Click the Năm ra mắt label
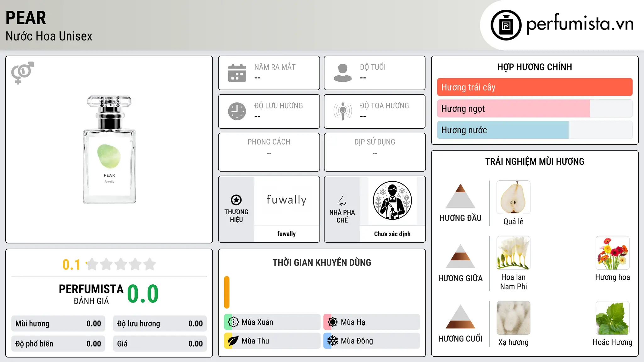Image resolution: width=644 pixels, height=362 pixels. click(x=275, y=67)
